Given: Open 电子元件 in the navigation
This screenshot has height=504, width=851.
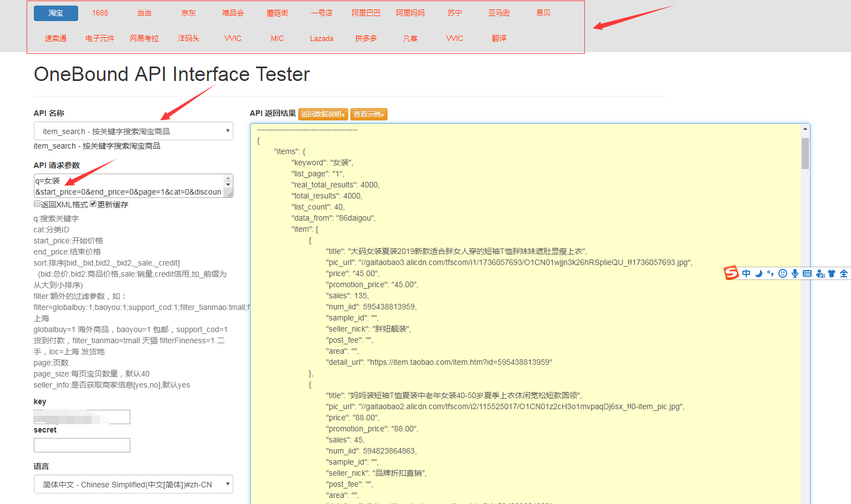Looking at the screenshot, I should 100,38.
